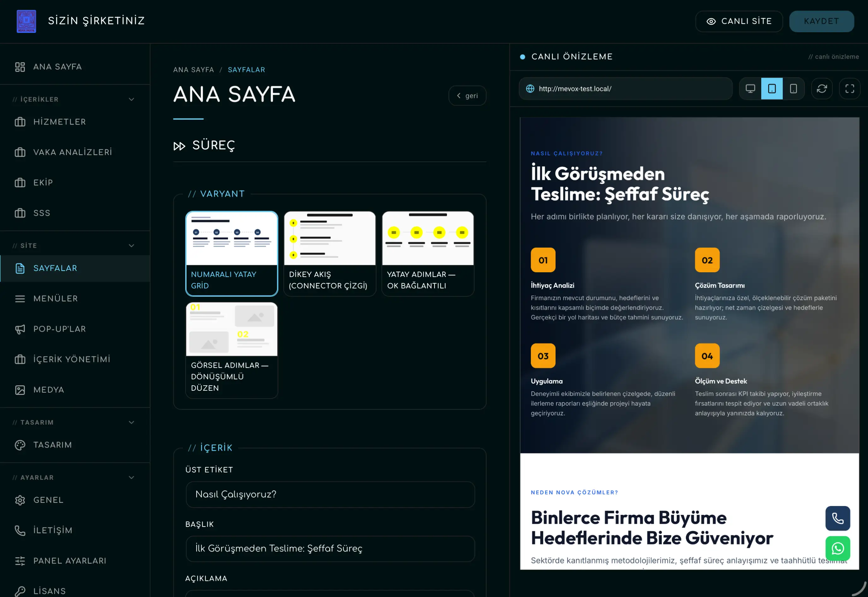This screenshot has width=868, height=597.
Task: Select Sayfalar in the sidebar
Action: [75, 268]
